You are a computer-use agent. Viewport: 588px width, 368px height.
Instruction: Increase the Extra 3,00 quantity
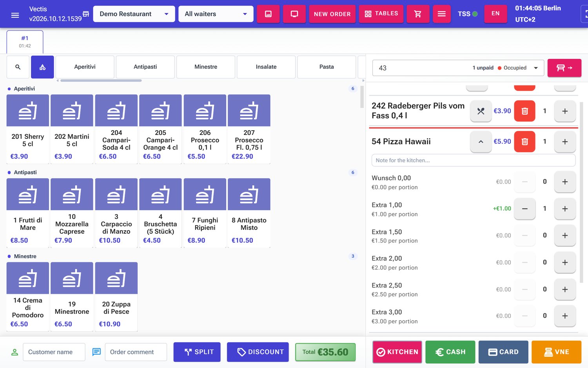[x=565, y=316]
